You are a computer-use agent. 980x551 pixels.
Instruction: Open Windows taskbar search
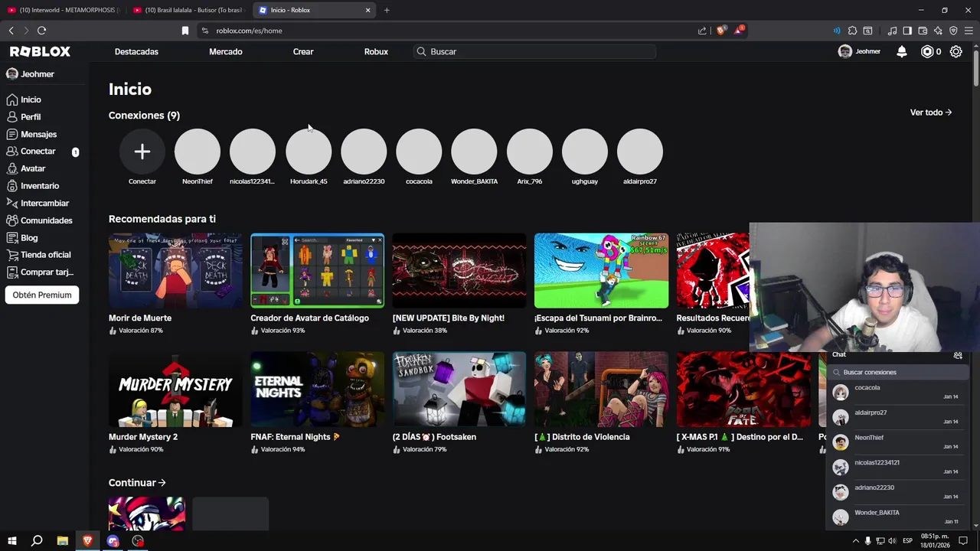[x=37, y=541]
